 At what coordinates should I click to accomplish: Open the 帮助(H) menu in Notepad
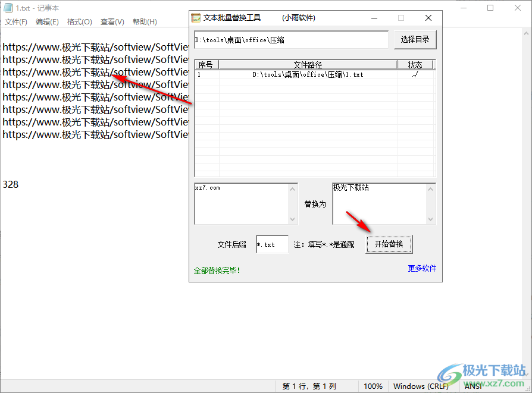[x=145, y=22]
